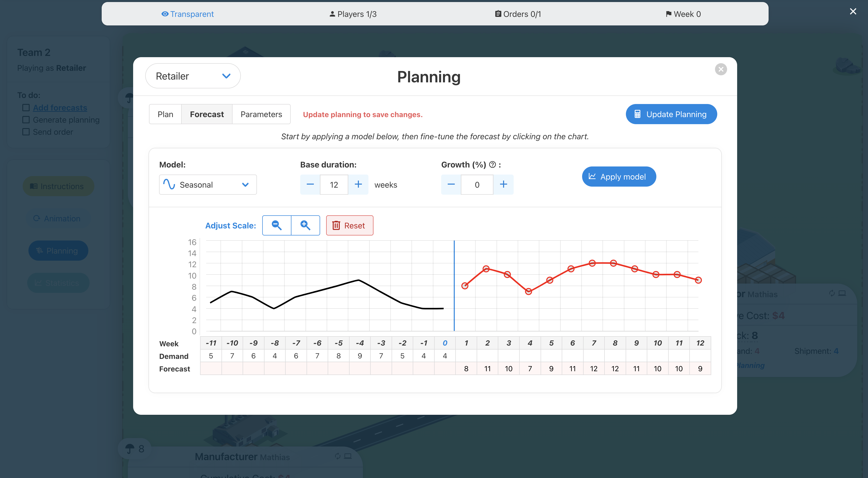Switch to the Plan tab

[165, 114]
